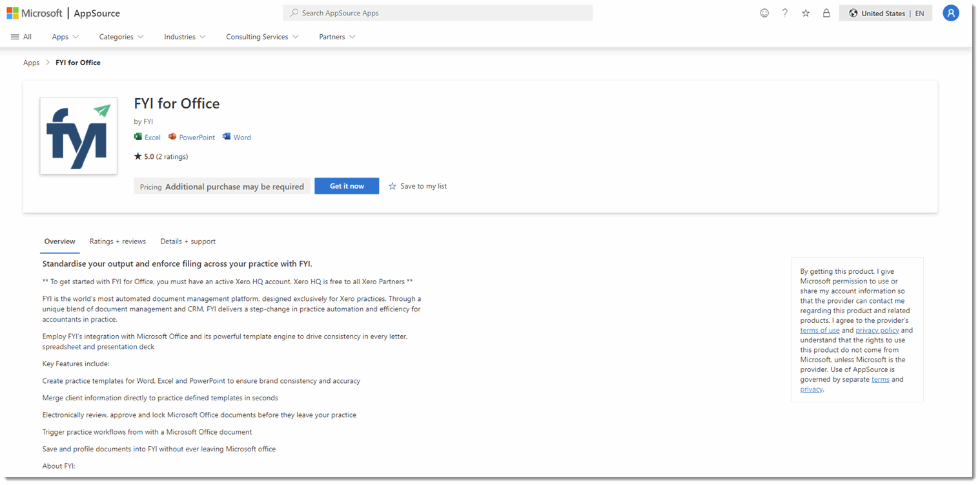Expand the Apps dropdown menu
980x485 pixels.
pos(65,37)
